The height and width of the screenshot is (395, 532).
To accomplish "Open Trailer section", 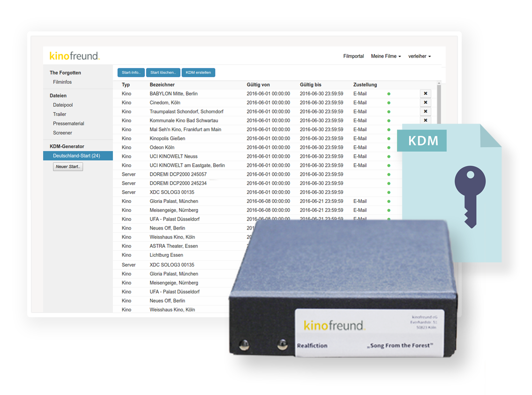I will coord(60,114).
